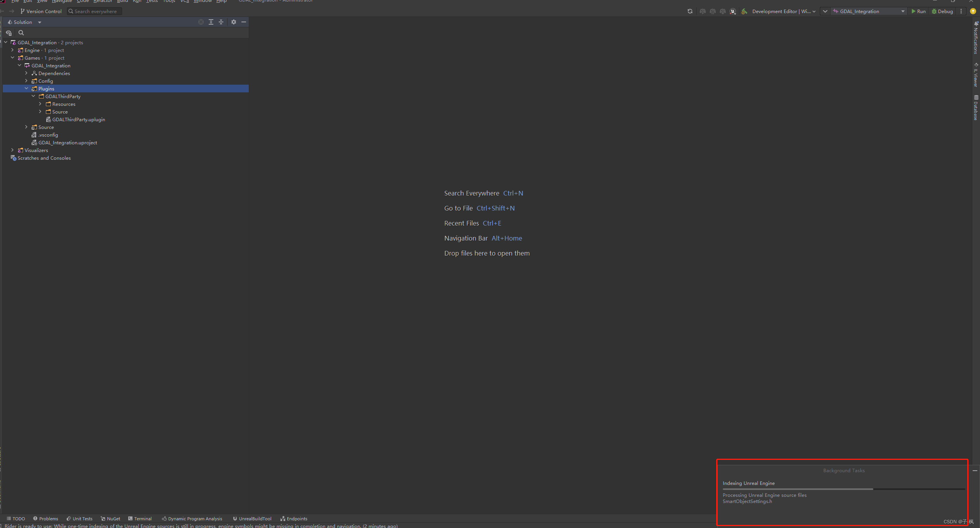
Task: Hide the Solution tool window
Action: [244, 22]
